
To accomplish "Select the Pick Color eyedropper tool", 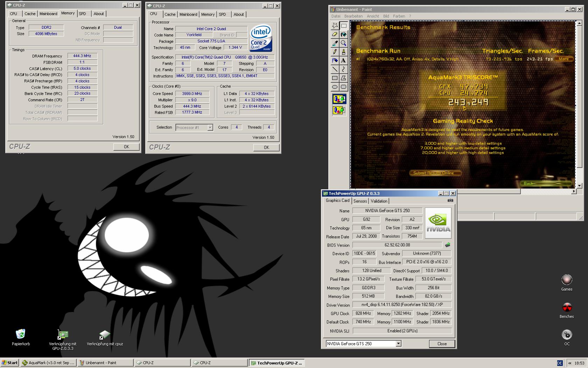I will click(x=335, y=43).
